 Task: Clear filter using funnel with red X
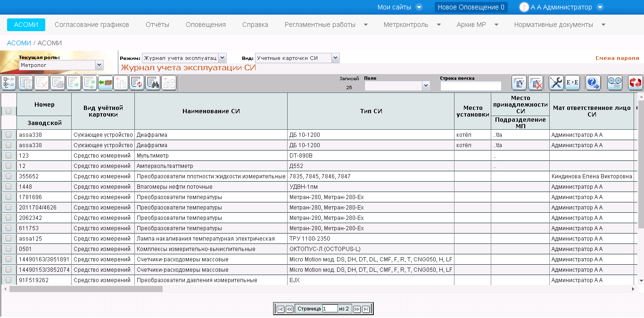tap(535, 83)
